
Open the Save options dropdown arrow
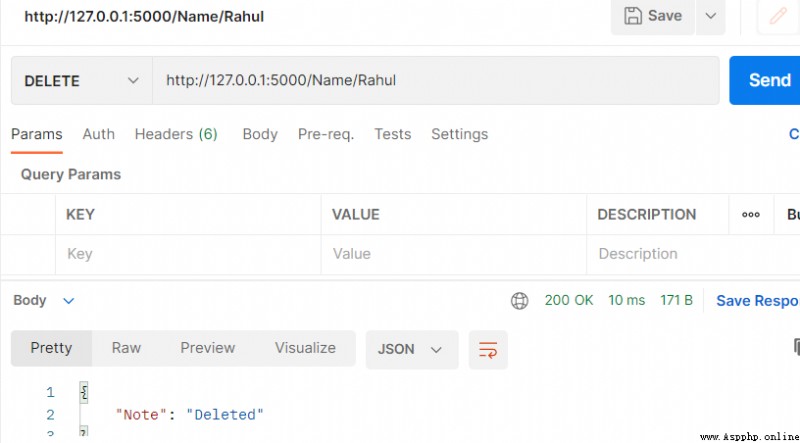[x=711, y=16]
